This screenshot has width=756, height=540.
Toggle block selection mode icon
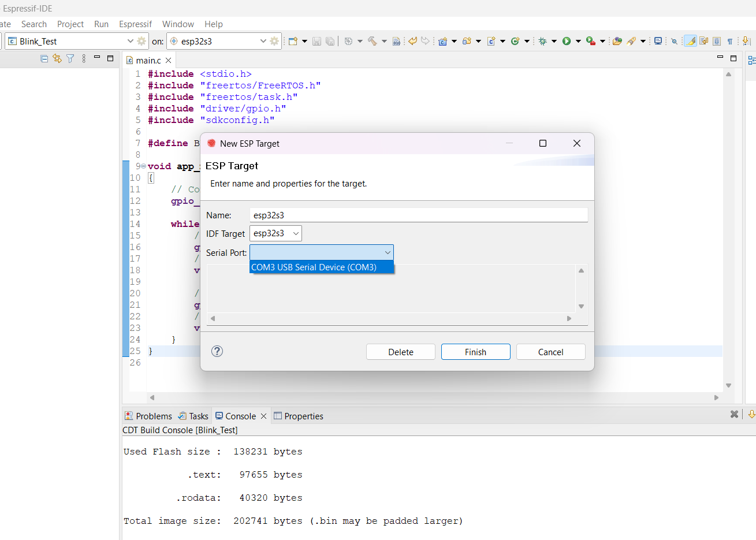click(717, 41)
